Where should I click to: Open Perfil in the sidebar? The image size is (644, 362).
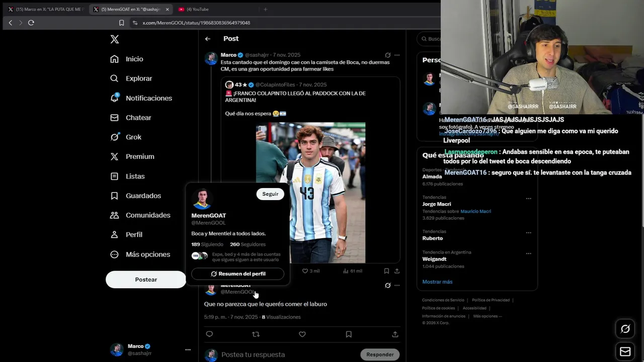click(126, 234)
